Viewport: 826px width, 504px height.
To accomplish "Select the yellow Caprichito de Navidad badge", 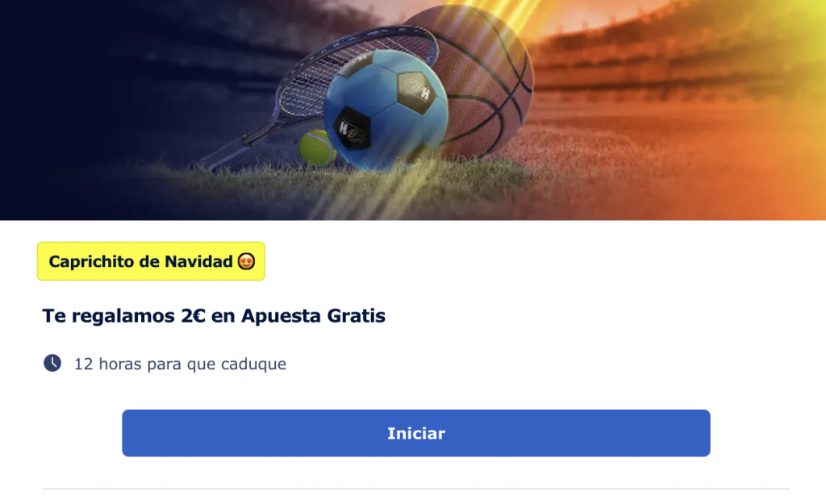I will tap(151, 261).
